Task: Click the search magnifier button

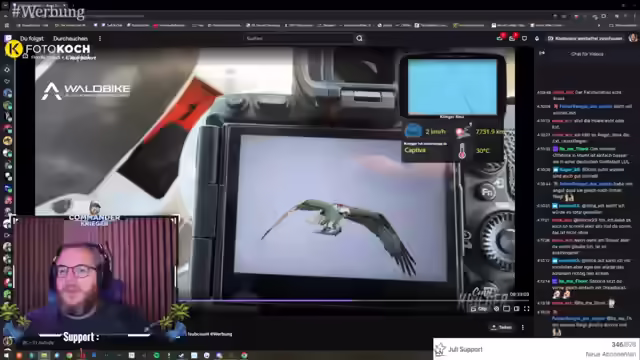Action: pyautogui.click(x=359, y=38)
